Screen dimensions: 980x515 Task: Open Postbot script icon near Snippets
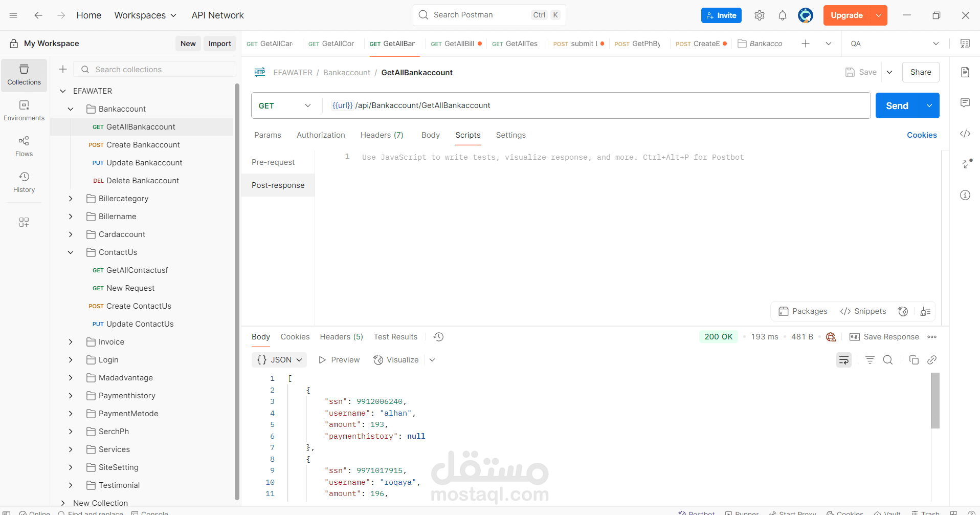coord(903,311)
